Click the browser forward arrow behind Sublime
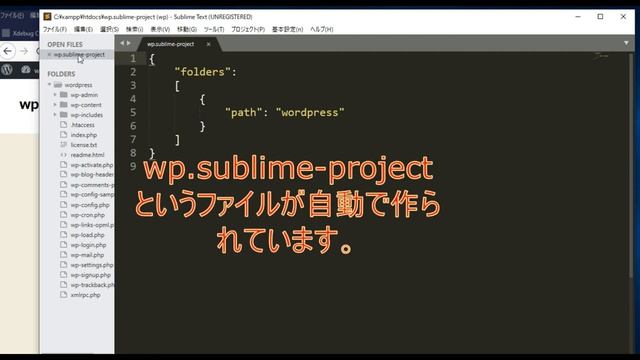 (24, 51)
